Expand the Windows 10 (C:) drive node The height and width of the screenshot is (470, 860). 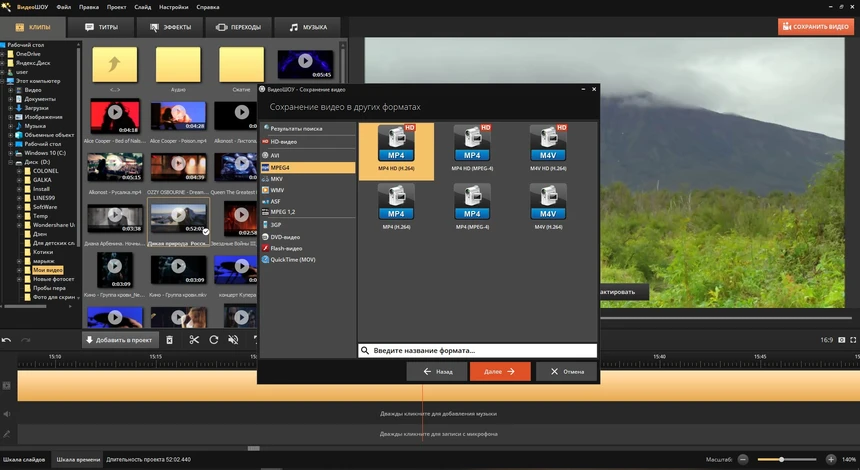point(10,153)
